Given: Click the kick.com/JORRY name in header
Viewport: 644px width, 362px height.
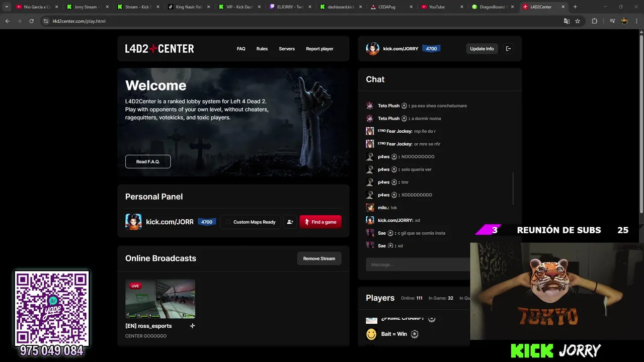Looking at the screenshot, I should coord(400,49).
